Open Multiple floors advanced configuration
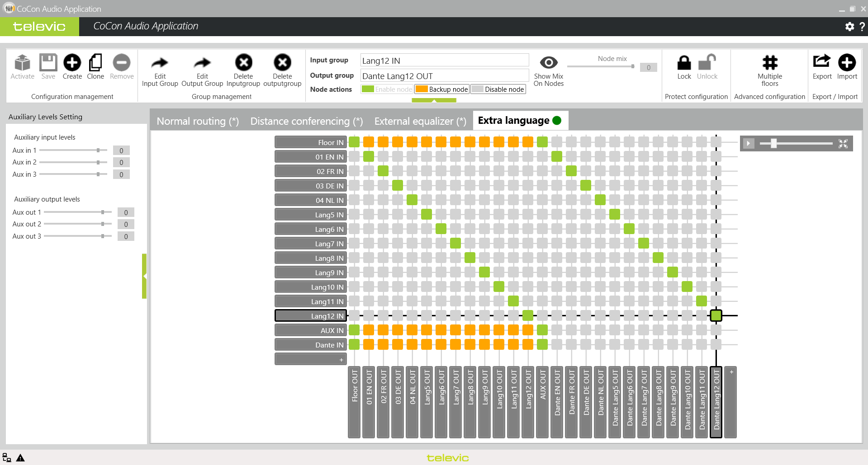 [769, 63]
